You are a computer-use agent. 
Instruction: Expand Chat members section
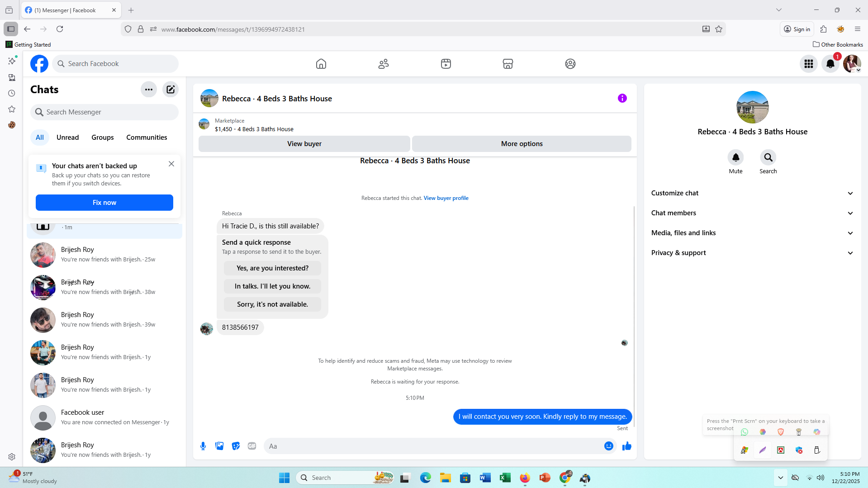(753, 213)
